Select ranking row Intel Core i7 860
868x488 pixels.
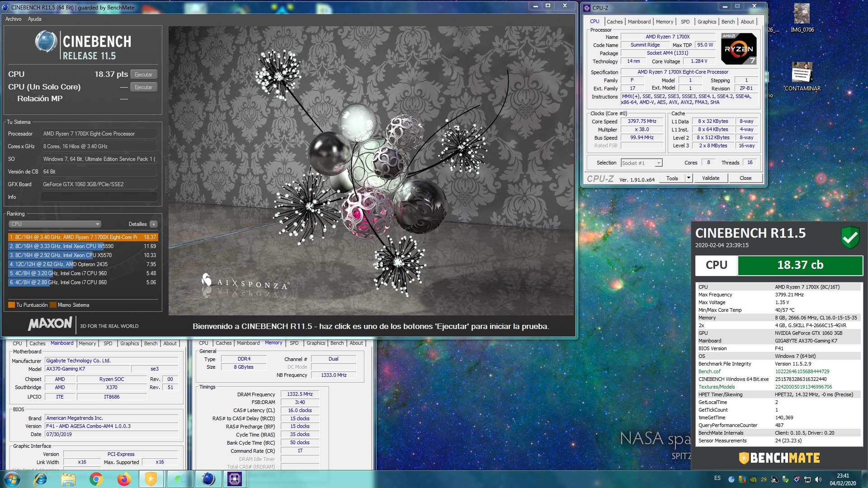(83, 282)
